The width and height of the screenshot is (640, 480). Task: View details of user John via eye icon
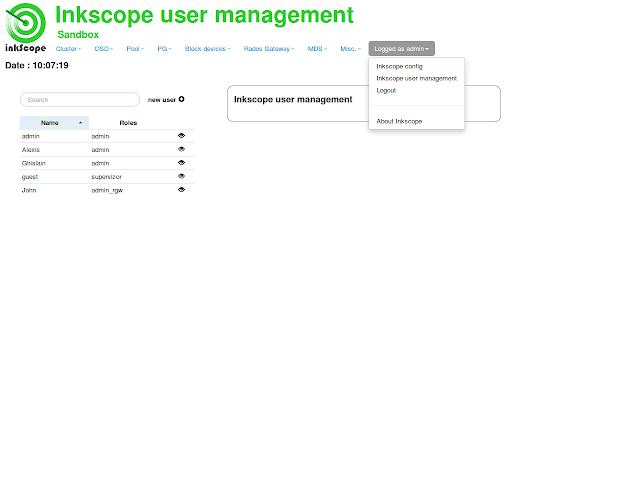182,189
